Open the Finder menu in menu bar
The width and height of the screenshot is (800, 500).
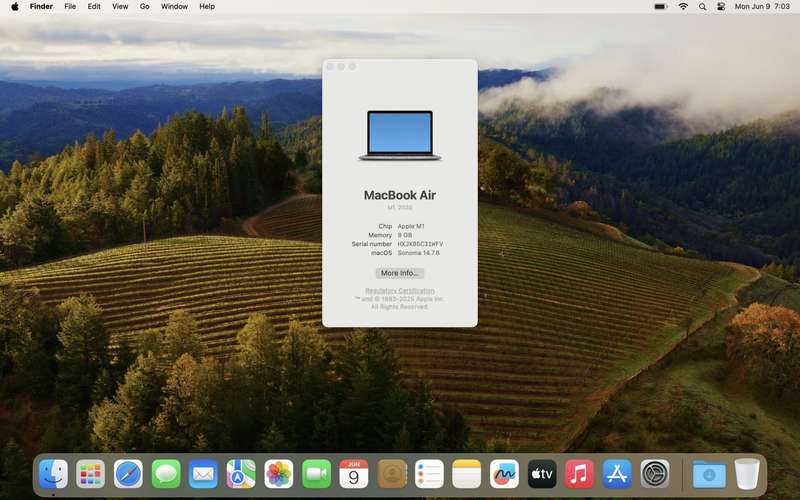(x=41, y=7)
